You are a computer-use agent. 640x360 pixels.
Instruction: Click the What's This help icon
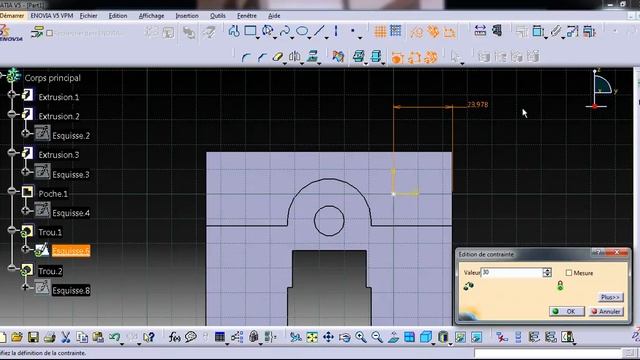click(149, 337)
